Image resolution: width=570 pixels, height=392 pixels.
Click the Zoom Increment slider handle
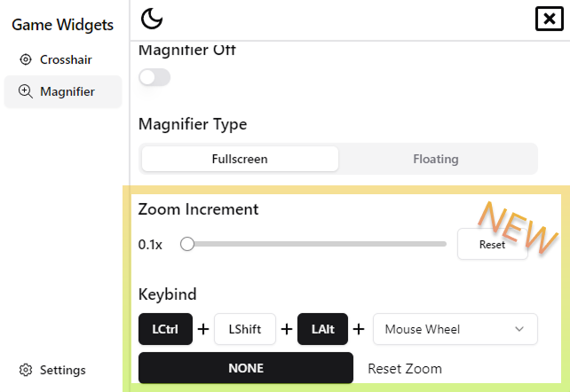click(x=187, y=244)
